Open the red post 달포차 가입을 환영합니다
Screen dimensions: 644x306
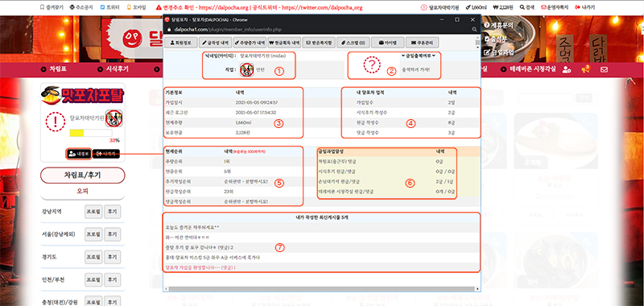[x=200, y=268]
